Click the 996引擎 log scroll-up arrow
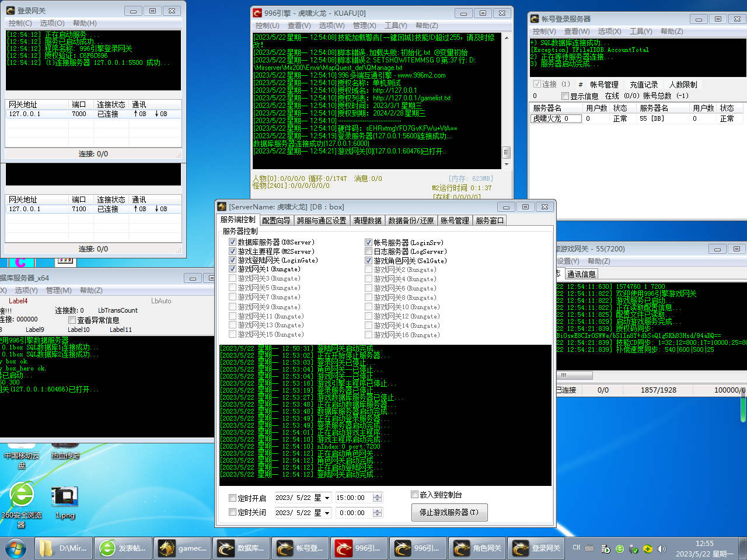 [x=506, y=37]
